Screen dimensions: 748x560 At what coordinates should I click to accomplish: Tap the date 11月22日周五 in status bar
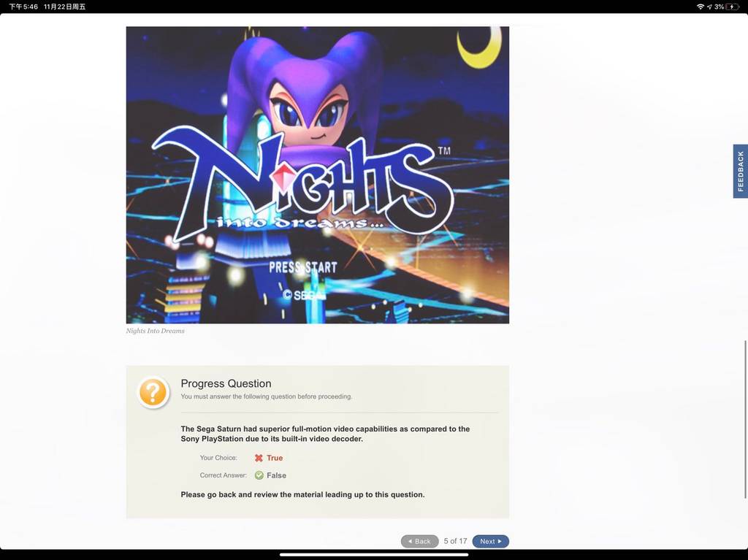coord(64,7)
